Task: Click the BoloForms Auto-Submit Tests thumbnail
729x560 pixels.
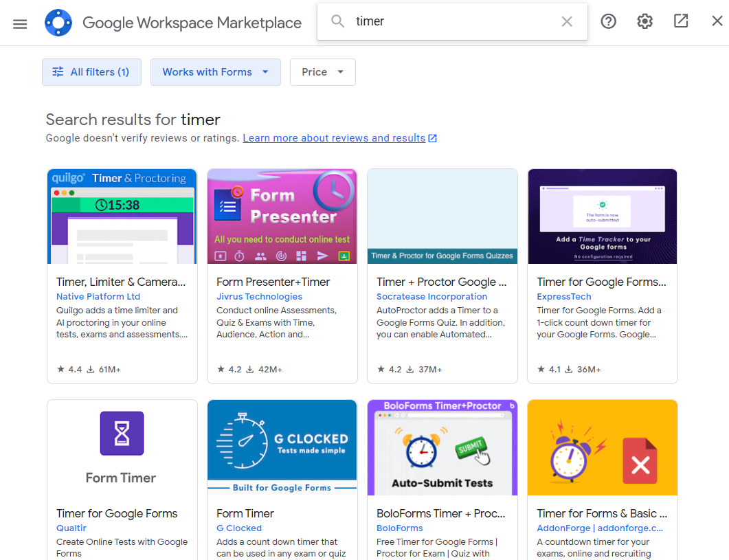Action: point(442,447)
